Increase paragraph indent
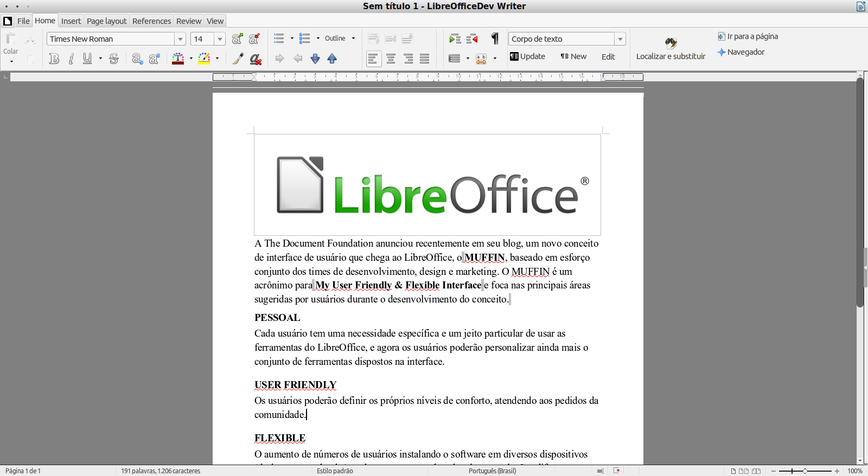This screenshot has width=868, height=476. tap(455, 38)
